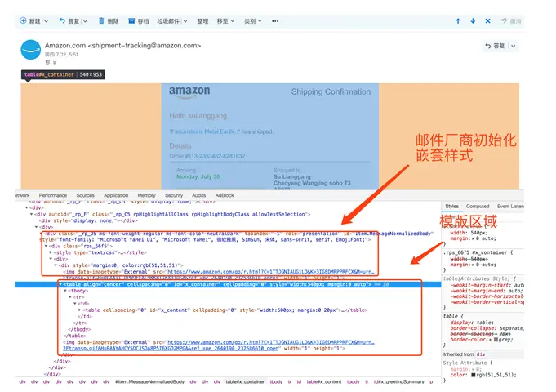Click the 答复 button in the message header
The width and height of the screenshot is (556, 392).
coord(495,46)
